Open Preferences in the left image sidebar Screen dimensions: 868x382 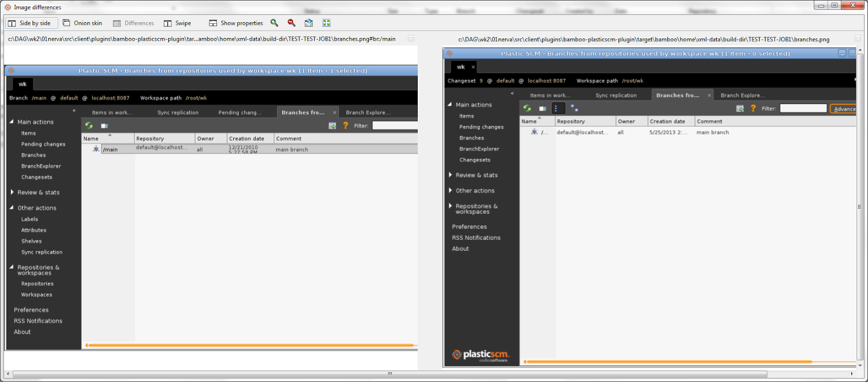31,310
